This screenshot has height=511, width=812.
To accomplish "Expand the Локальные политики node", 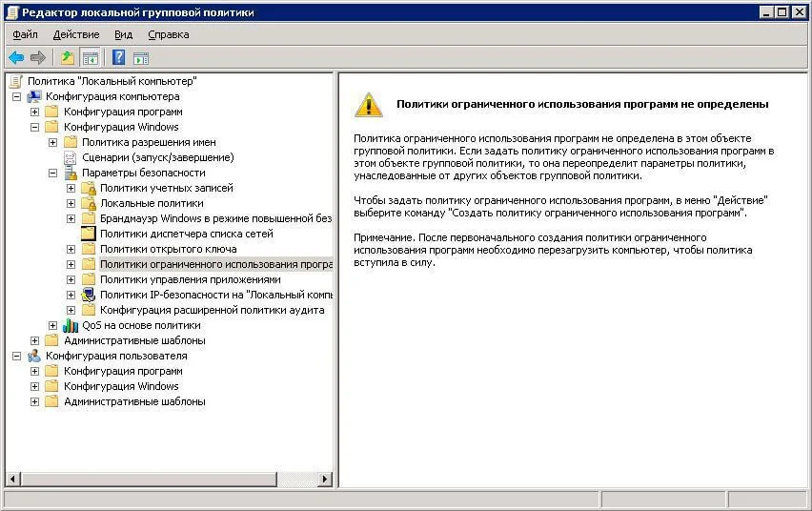I will coord(71,203).
